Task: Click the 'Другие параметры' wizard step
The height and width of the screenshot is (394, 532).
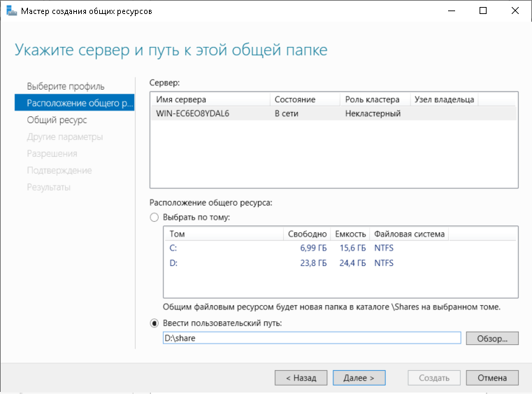Action: coord(65,136)
